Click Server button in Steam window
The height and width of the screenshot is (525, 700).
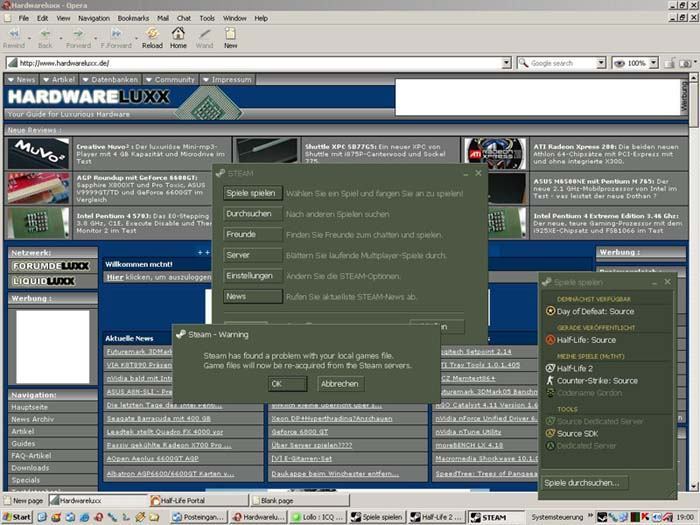[253, 255]
